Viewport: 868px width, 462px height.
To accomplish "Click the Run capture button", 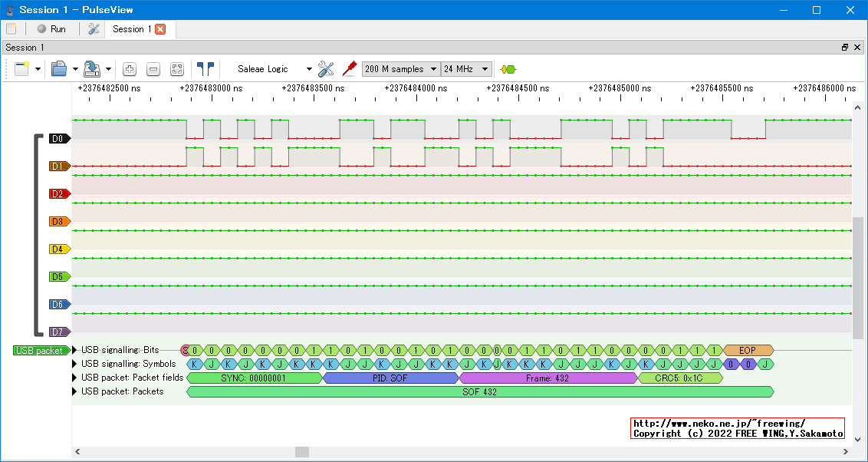I will click(x=51, y=29).
